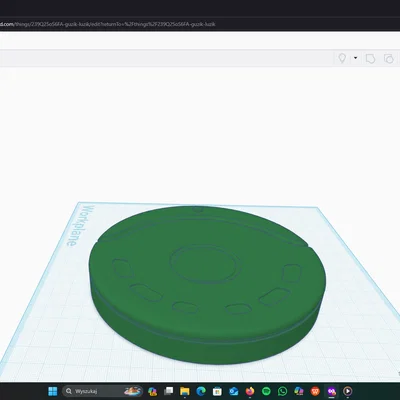400x400 pixels.
Task: Click the browser address bar URL
Action: click(108, 24)
